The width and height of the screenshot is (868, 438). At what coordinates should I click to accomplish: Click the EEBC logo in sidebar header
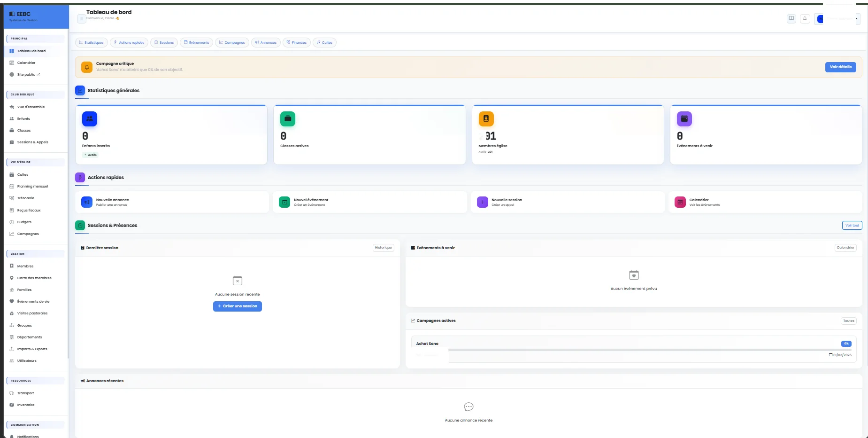point(20,14)
